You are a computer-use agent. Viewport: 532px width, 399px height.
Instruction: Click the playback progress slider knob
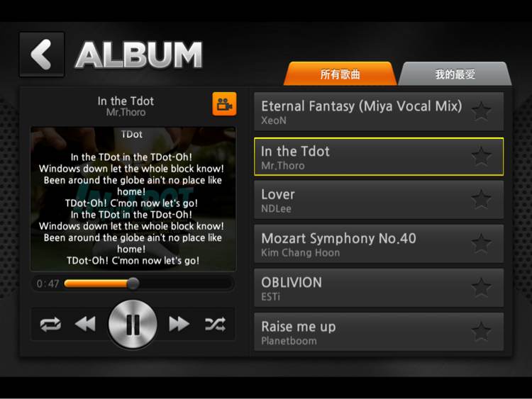point(133,283)
